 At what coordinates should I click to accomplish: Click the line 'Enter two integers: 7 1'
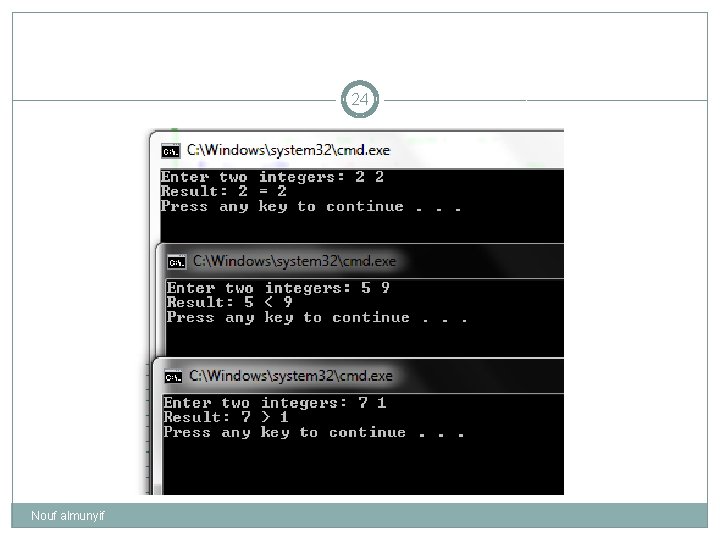(x=275, y=403)
